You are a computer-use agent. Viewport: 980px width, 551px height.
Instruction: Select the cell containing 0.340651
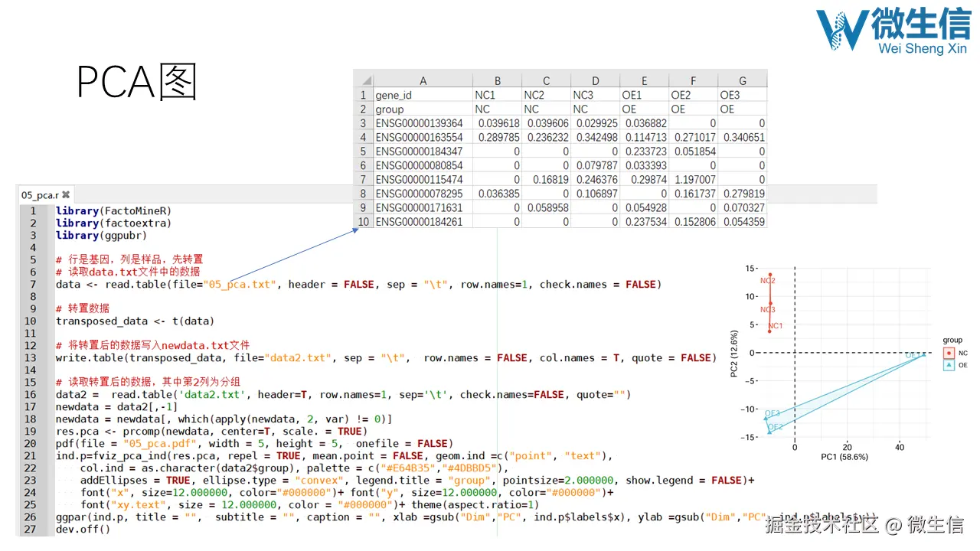(742, 138)
